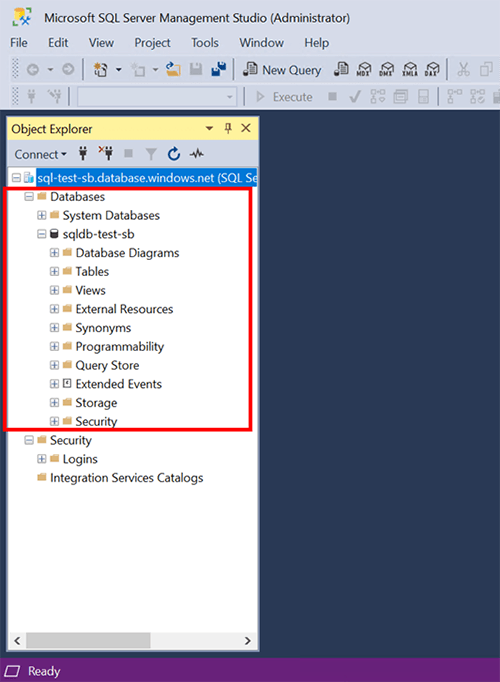Click the Change Connection toolbar icon

tap(54, 97)
